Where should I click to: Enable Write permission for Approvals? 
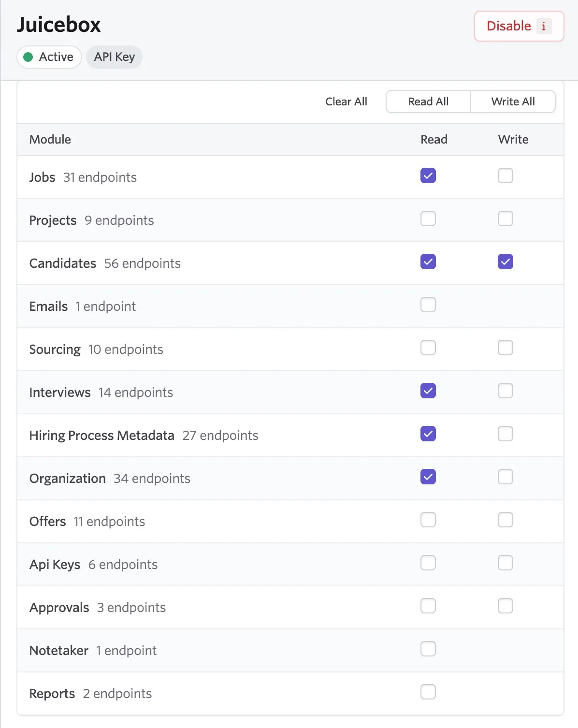[506, 606]
